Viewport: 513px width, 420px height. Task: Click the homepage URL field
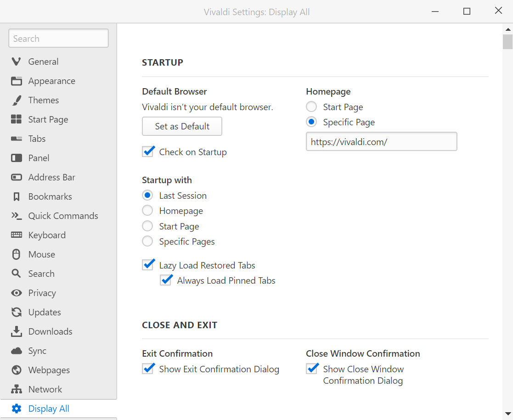pos(382,142)
